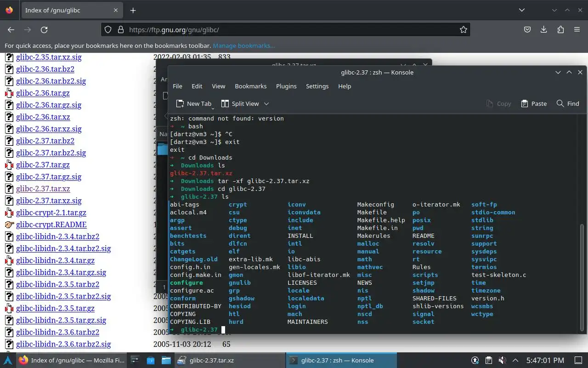Open the Firefox Downloads panel icon
The height and width of the screenshot is (368, 588).
[544, 29]
